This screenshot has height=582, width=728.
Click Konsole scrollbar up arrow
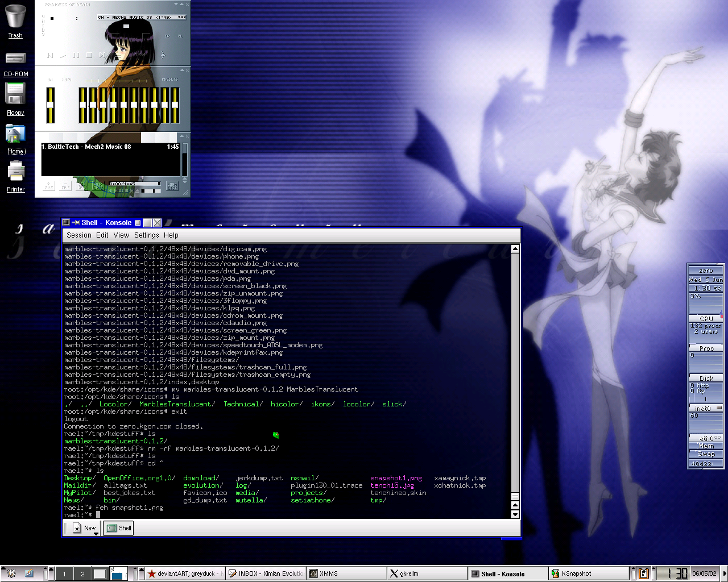tap(515, 249)
